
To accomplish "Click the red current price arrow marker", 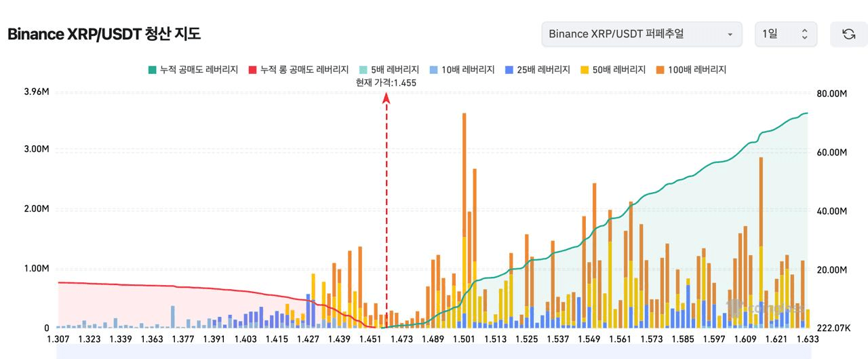I will [387, 98].
